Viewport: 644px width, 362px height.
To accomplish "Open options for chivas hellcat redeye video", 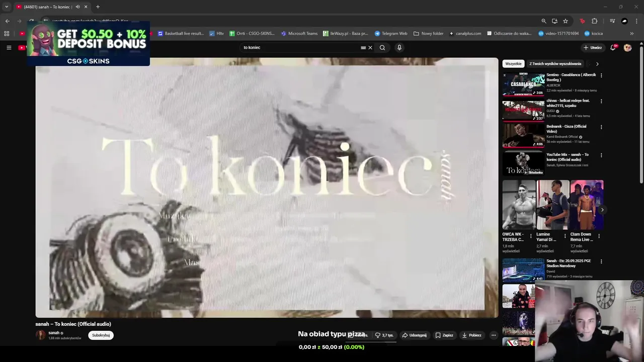I will [x=601, y=101].
